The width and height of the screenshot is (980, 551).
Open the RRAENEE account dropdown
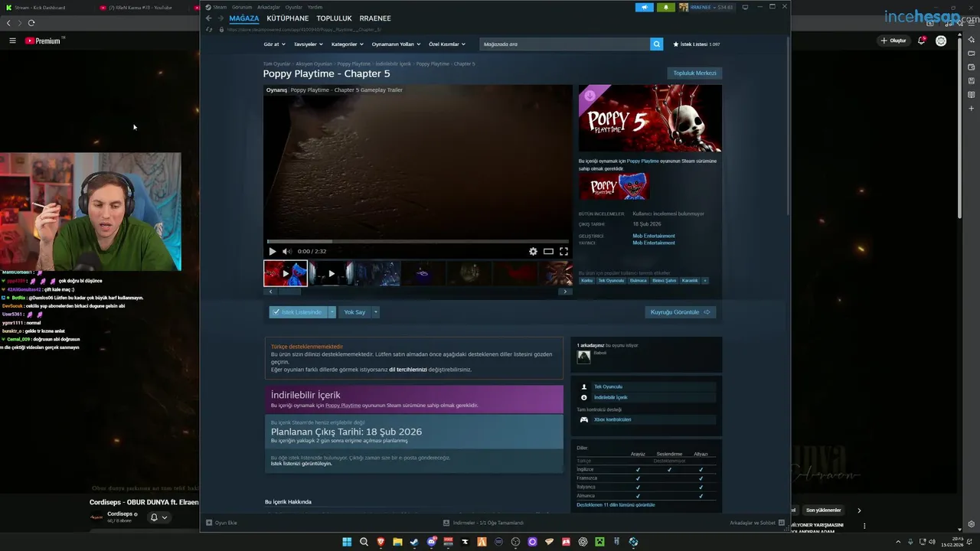point(706,7)
